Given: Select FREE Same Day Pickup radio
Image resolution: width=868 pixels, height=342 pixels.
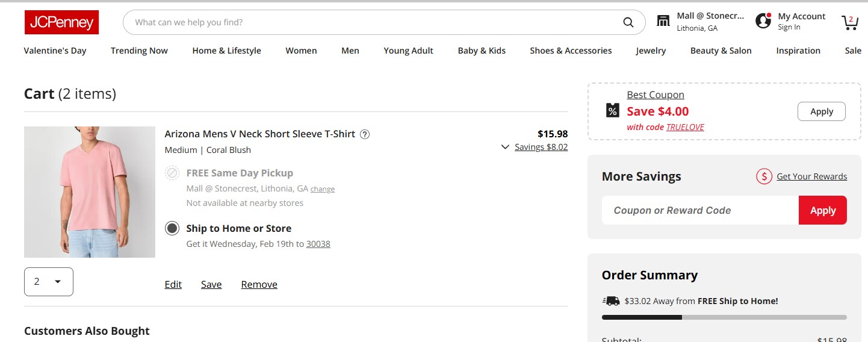Looking at the screenshot, I should tap(172, 173).
